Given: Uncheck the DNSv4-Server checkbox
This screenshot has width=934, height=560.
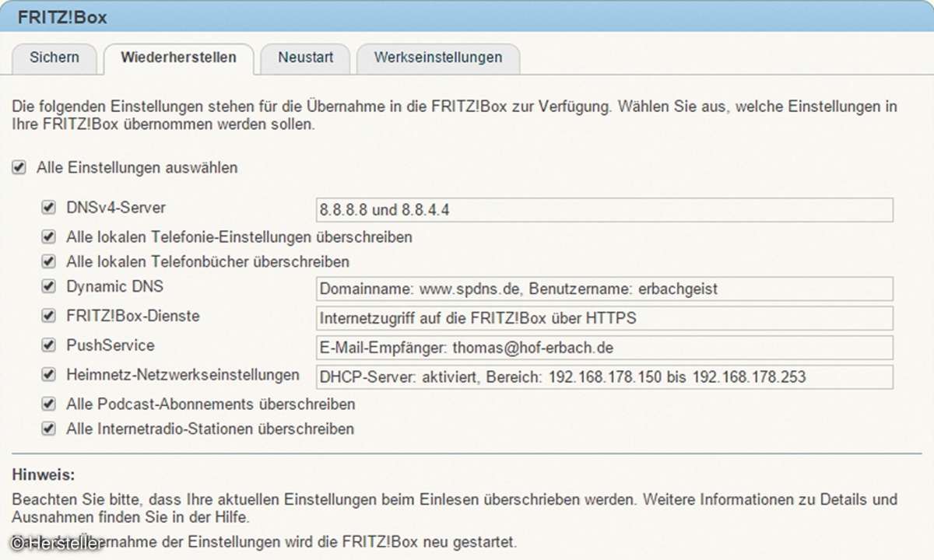Looking at the screenshot, I should (x=49, y=208).
